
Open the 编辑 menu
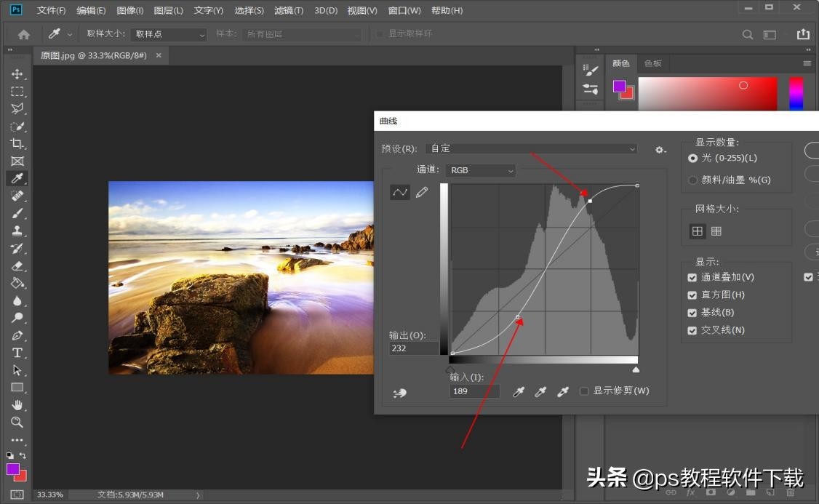pyautogui.click(x=91, y=10)
